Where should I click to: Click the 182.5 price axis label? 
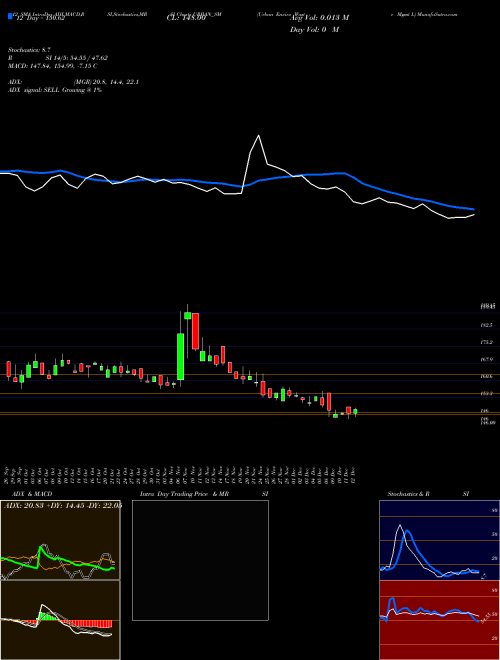(486, 326)
